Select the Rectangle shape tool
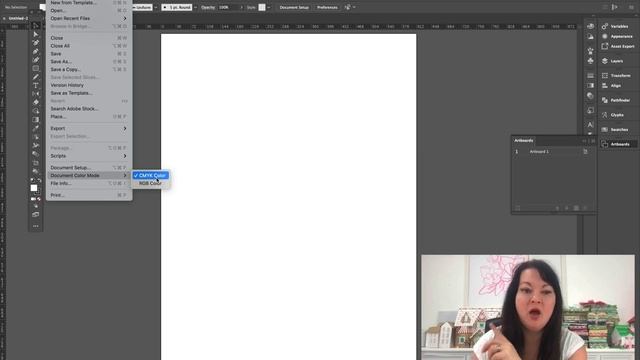The width and height of the screenshot is (640, 360). 36,68
